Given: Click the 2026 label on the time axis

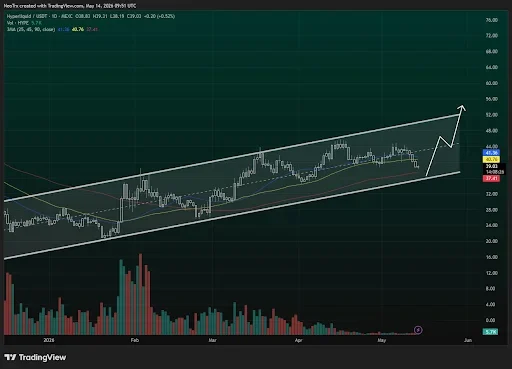Looking at the screenshot, I should (49, 340).
